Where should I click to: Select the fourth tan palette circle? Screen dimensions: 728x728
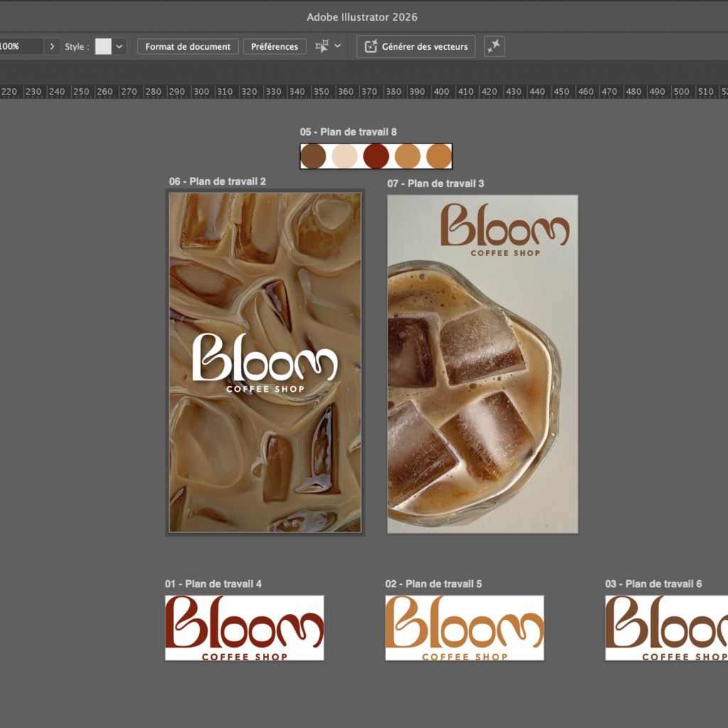407,156
